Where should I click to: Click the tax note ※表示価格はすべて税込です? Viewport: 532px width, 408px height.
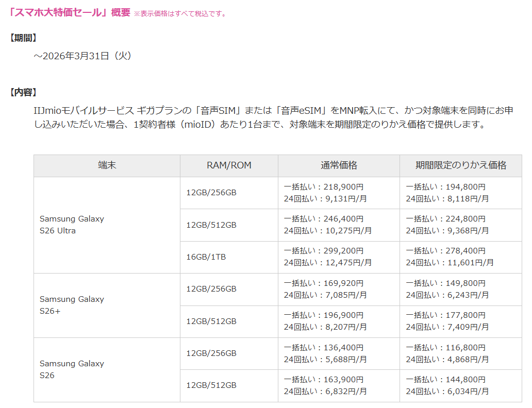coord(180,14)
